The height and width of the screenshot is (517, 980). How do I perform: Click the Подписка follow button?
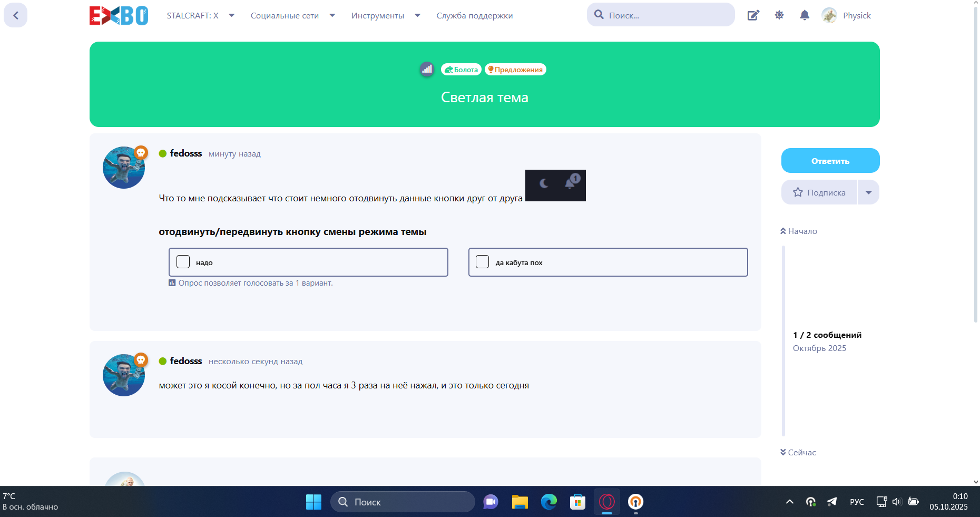click(x=819, y=192)
